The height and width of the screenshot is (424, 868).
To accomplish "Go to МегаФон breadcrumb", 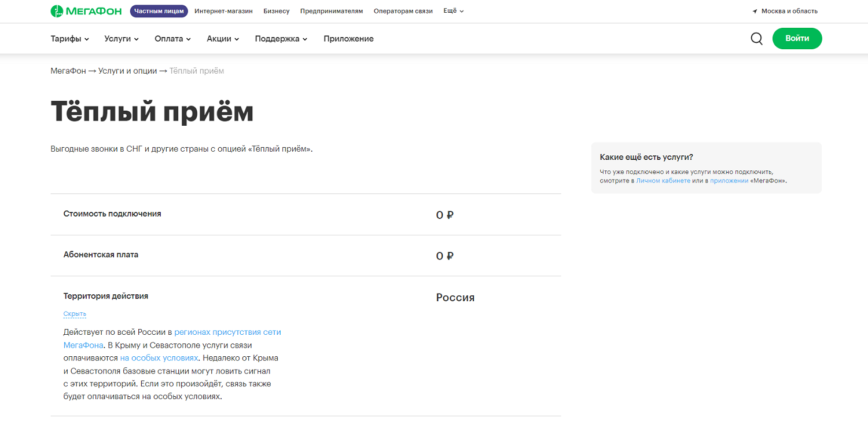I will [68, 71].
